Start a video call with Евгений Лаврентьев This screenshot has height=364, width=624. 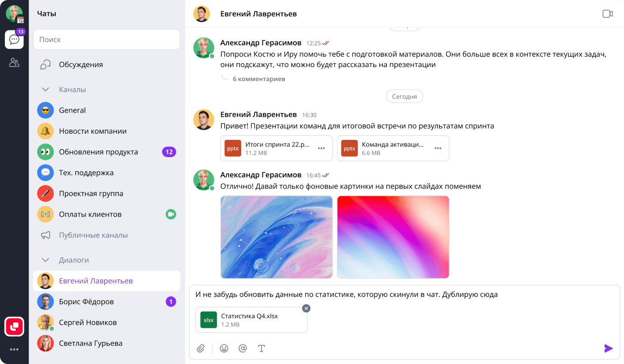tap(608, 14)
